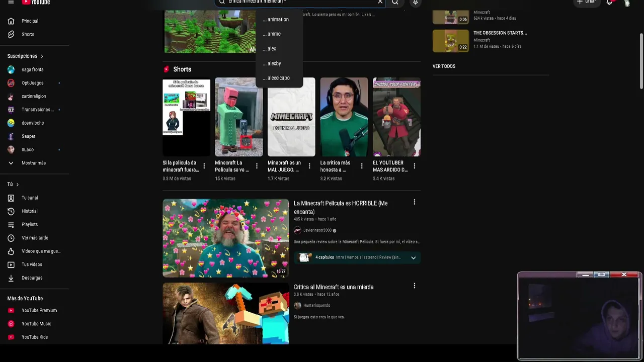The height and width of the screenshot is (362, 644).
Task: Play the 16:27 Minecraft Película video thumbnail
Action: [226, 238]
